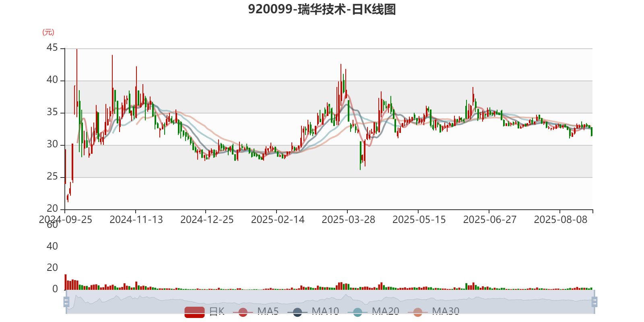
Task: Click the volume axis label 40
Action: tap(52, 246)
